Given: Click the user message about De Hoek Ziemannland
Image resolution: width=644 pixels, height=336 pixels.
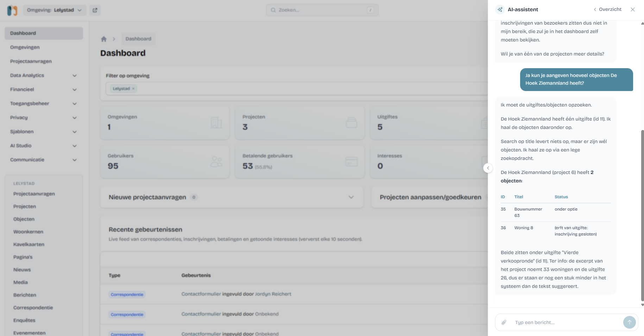Looking at the screenshot, I should [576, 79].
